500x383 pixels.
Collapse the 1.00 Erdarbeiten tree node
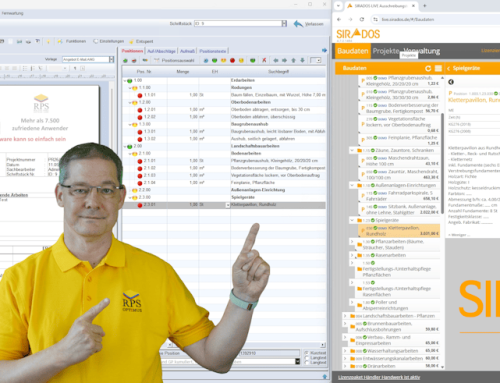tap(125, 80)
